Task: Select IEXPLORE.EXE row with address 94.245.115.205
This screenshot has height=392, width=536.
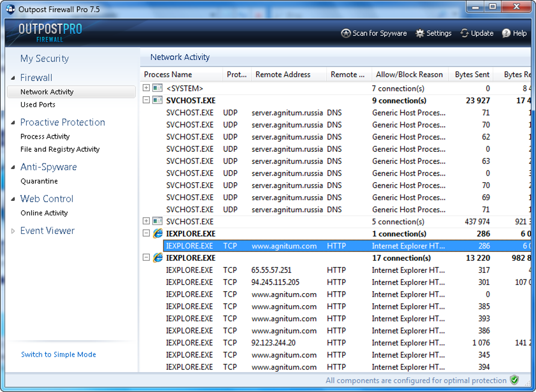Action: [x=347, y=282]
